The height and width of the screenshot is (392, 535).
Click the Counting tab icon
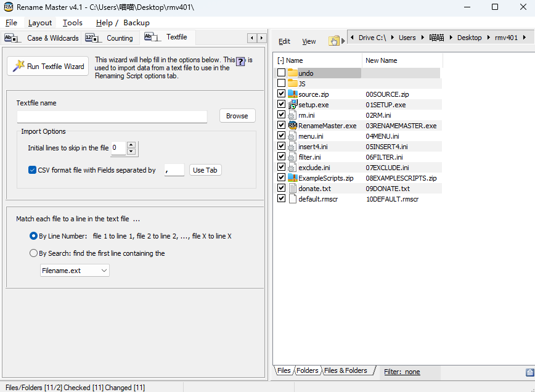[x=93, y=38]
